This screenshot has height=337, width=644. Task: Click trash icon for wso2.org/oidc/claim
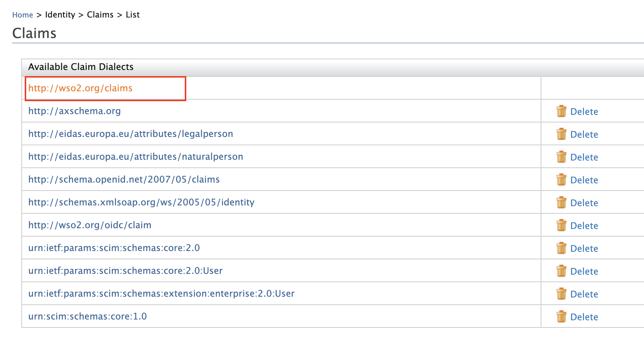pyautogui.click(x=561, y=225)
